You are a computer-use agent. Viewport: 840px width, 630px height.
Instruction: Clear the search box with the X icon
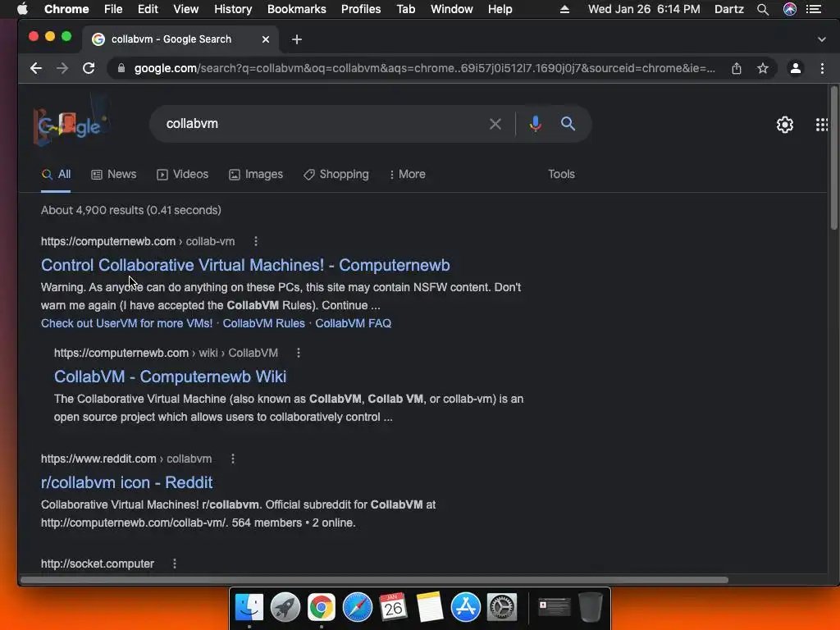click(x=495, y=124)
